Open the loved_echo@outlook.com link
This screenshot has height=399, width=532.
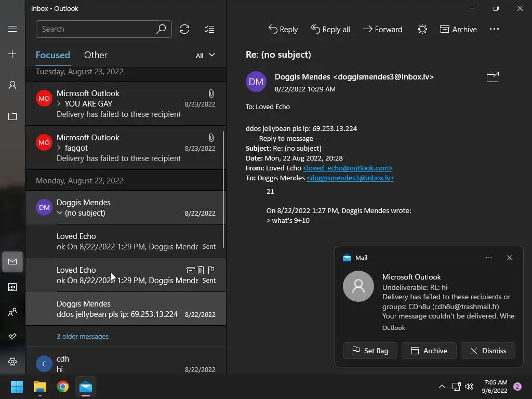pyautogui.click(x=348, y=168)
